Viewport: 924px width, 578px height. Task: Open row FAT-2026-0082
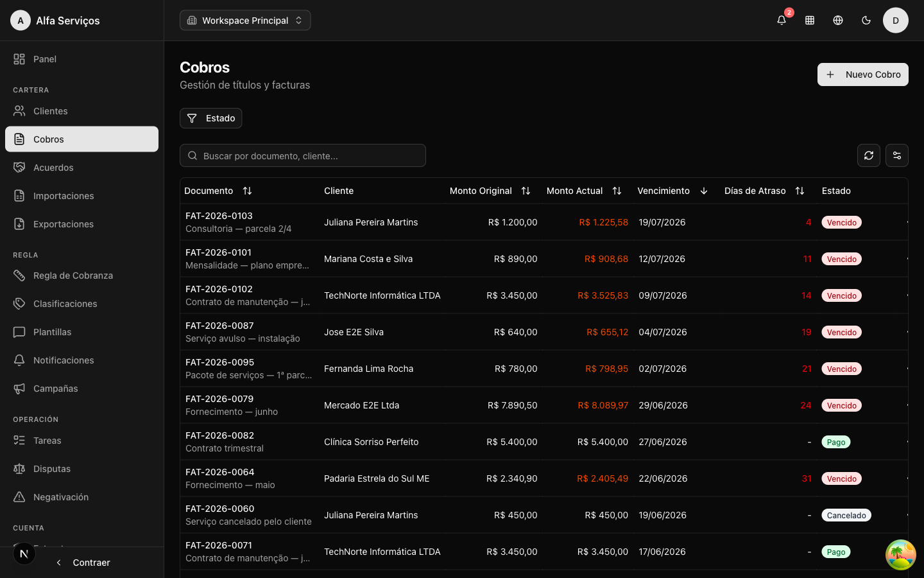click(x=544, y=442)
